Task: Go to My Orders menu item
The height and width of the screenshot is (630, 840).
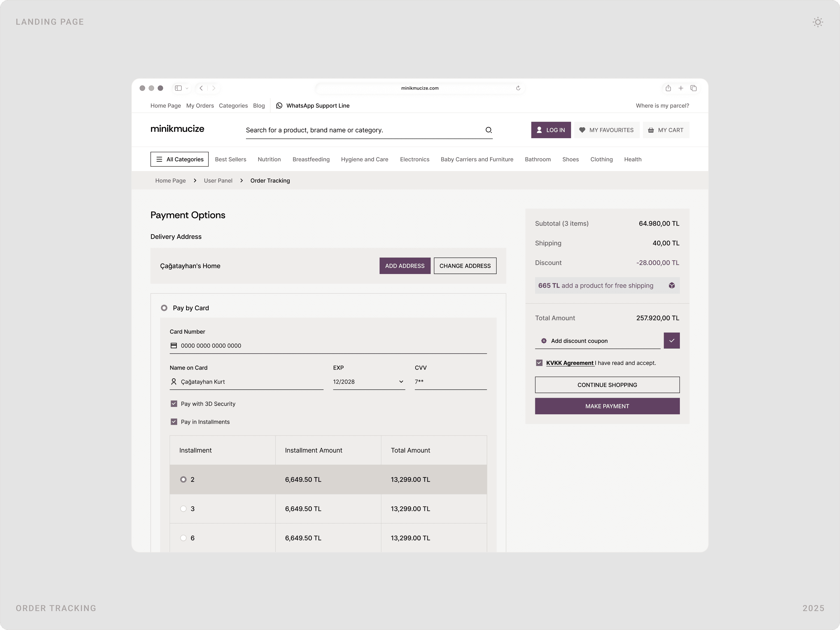Action: point(200,106)
